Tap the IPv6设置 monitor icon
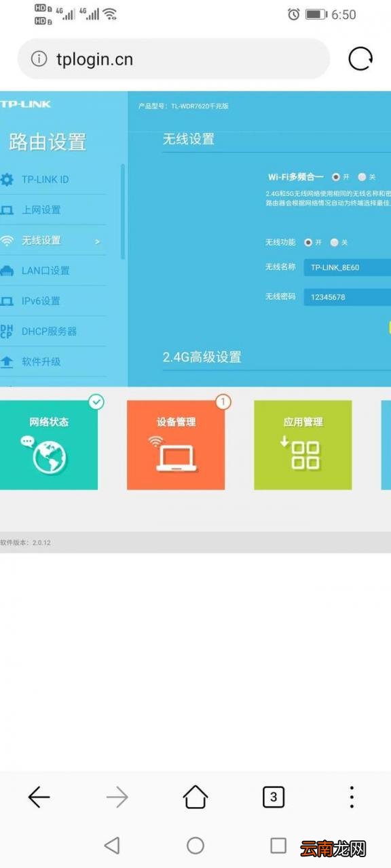Screen dimensions: 391x868 (x=7, y=301)
